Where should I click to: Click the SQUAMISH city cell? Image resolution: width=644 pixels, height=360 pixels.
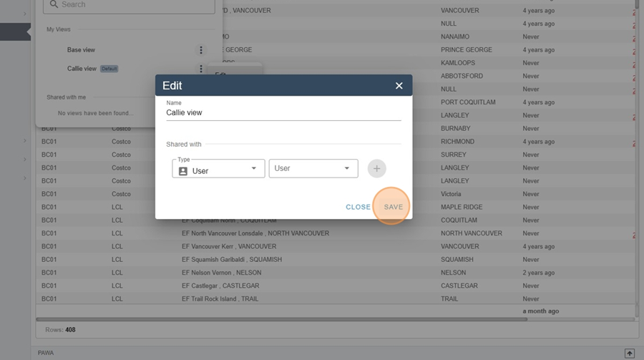pyautogui.click(x=457, y=260)
